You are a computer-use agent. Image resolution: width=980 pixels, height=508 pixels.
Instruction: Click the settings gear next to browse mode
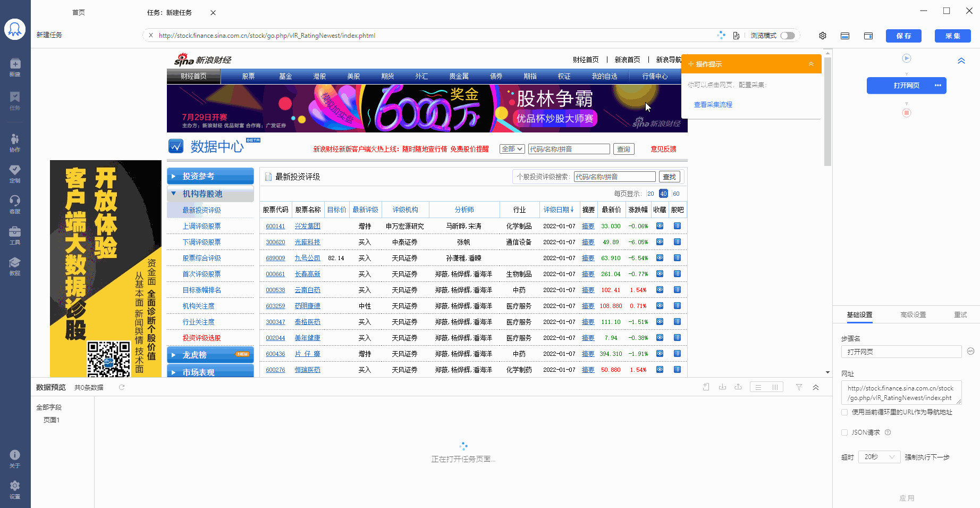click(823, 36)
